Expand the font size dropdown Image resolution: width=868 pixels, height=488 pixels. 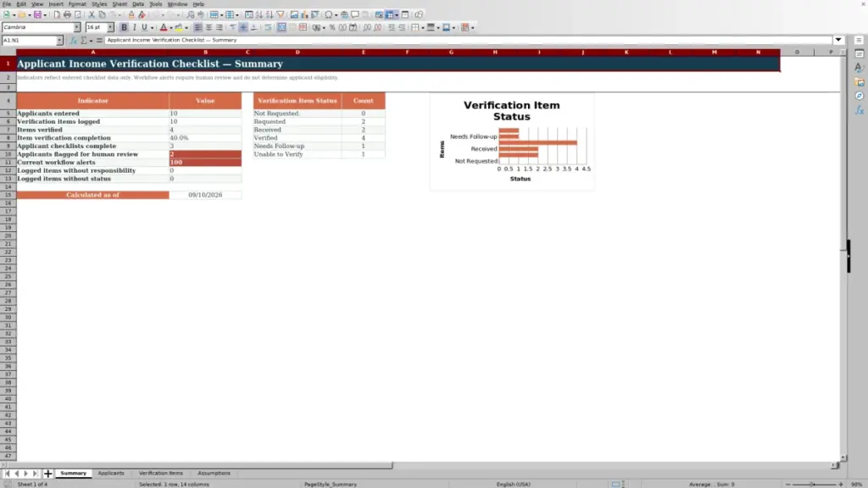[110, 27]
